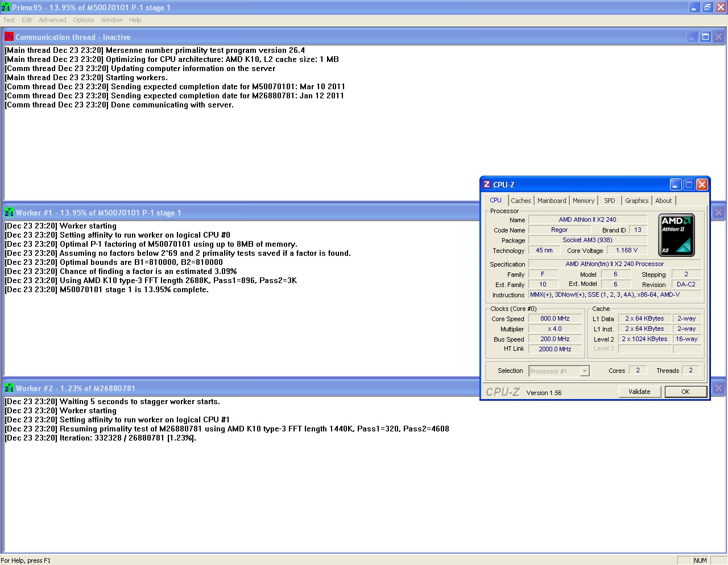Switch to the Graphics tab in CPU-Z

point(636,201)
